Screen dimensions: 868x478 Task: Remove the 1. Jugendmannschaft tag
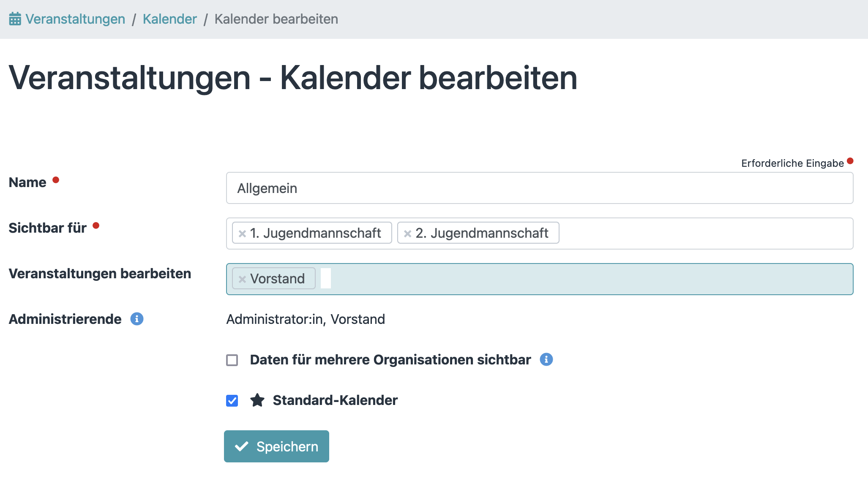point(242,234)
